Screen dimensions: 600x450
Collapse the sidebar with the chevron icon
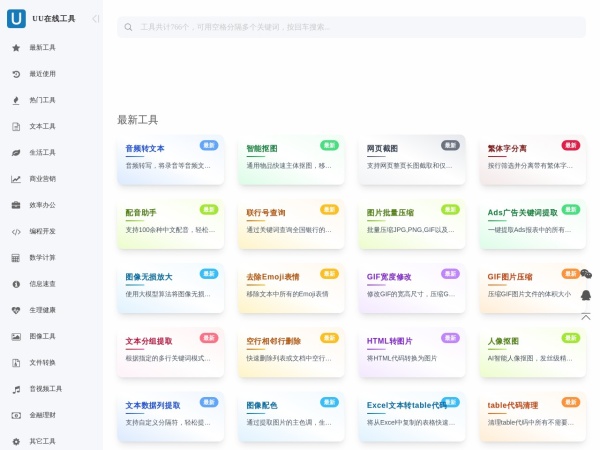pyautogui.click(x=96, y=18)
